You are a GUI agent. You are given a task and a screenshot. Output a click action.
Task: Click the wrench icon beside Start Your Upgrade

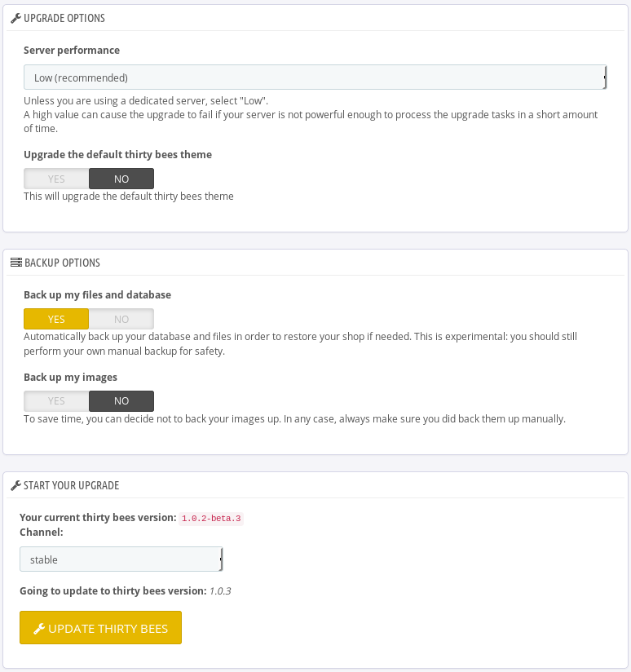click(15, 485)
